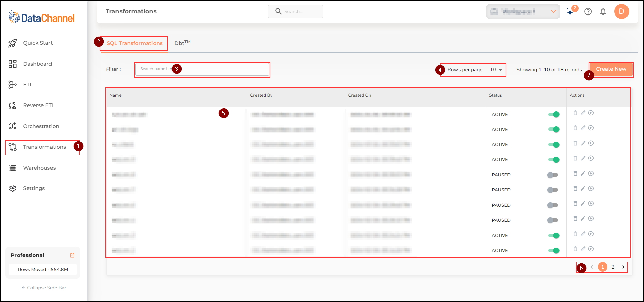Open the ETL pipeline icon in sidebar
The width and height of the screenshot is (644, 302).
13,85
